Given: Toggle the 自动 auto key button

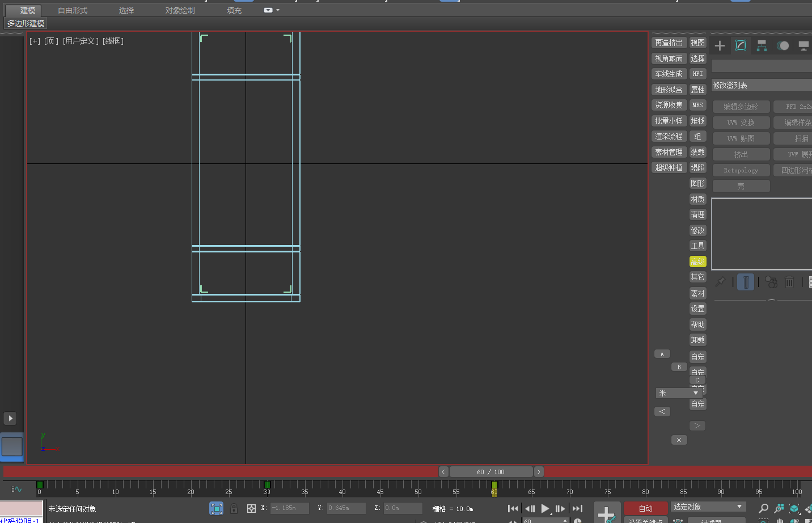Looking at the screenshot, I should 645,508.
